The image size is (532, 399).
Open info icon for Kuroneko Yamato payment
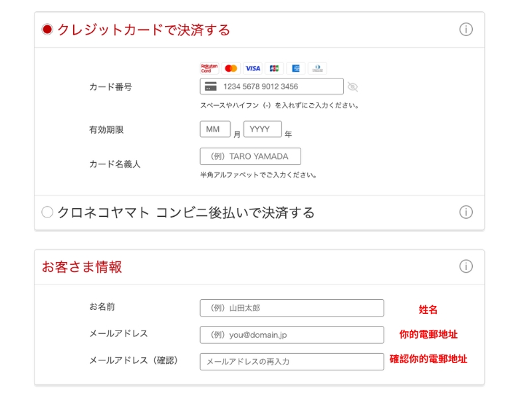(466, 212)
